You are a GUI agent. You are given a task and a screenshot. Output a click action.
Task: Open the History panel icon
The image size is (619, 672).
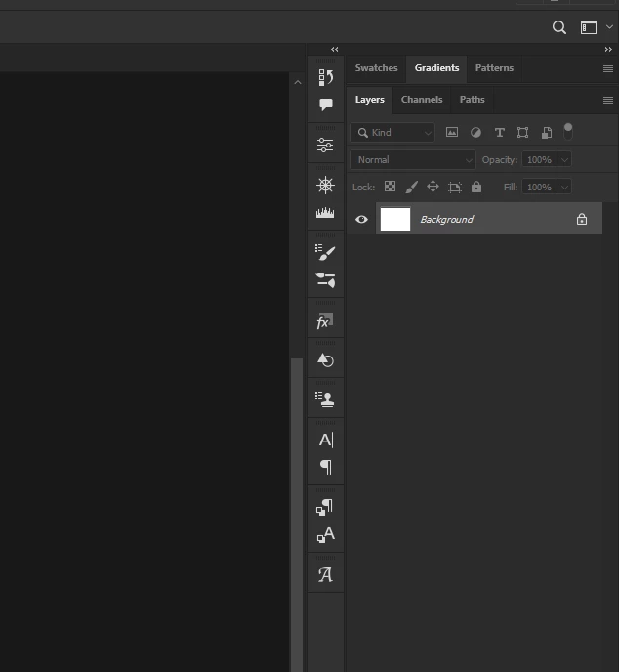(325, 77)
